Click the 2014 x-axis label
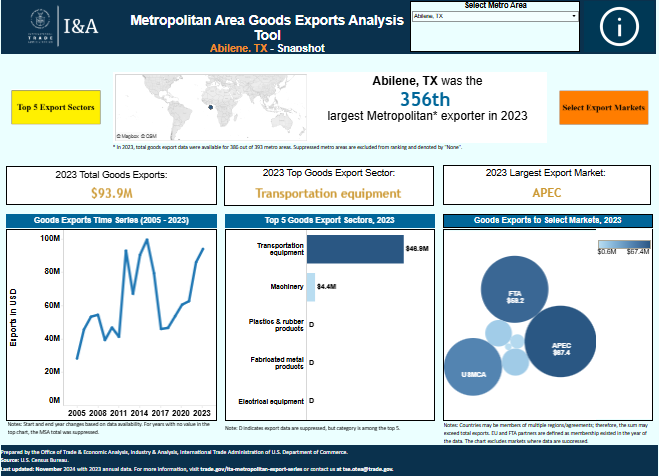Screen dimensions: 659x476 [139, 413]
